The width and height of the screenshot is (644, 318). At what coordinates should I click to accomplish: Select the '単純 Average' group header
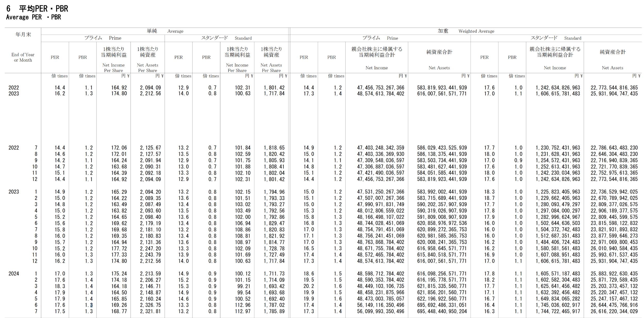coord(165,31)
